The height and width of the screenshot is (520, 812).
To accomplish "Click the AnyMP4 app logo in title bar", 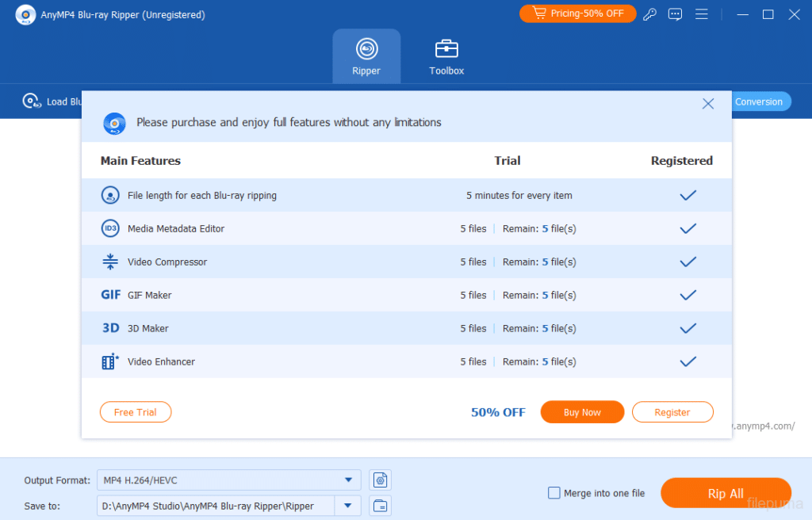I will click(x=25, y=14).
